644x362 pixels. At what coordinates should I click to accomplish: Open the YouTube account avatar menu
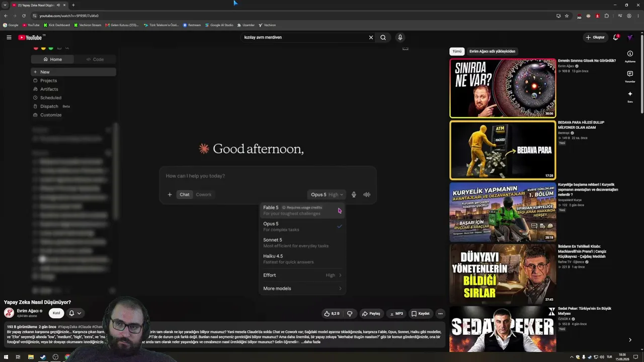pos(630,37)
